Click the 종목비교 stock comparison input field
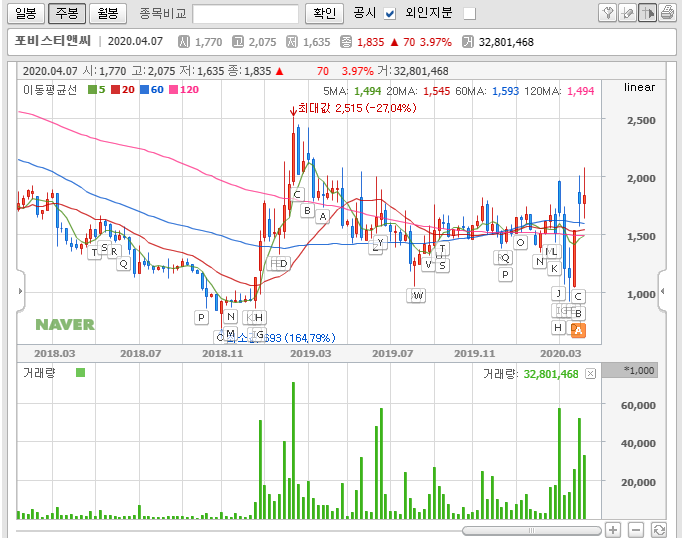 tap(246, 14)
